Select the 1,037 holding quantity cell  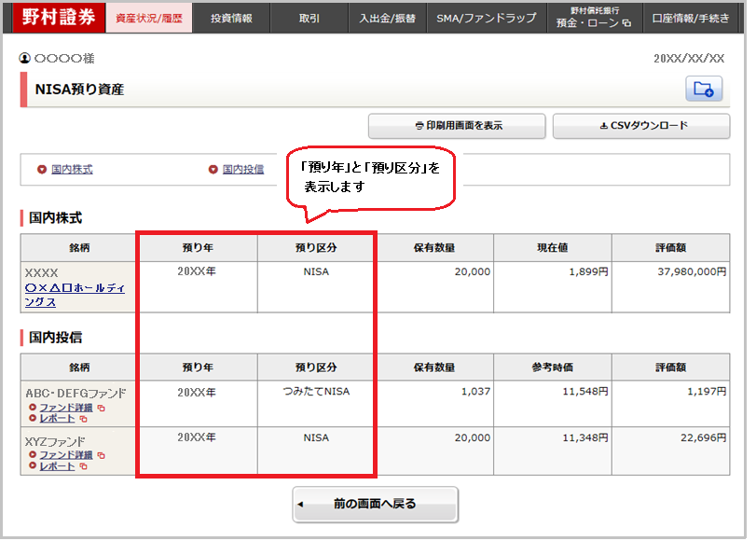click(434, 404)
